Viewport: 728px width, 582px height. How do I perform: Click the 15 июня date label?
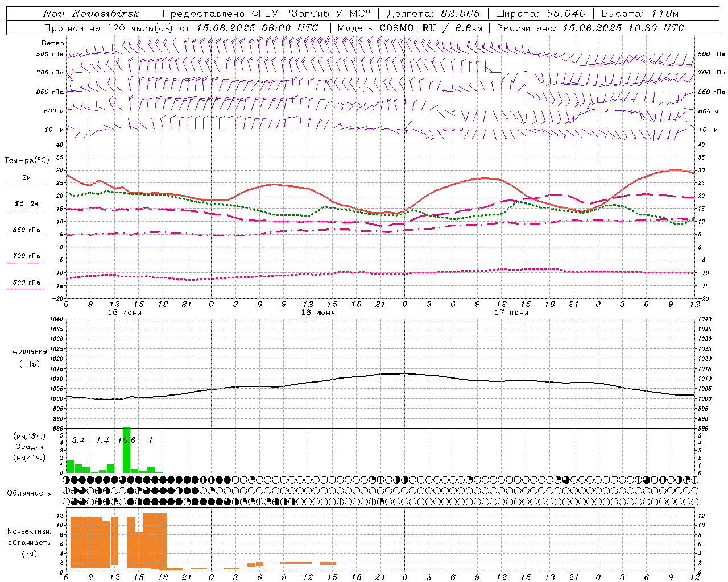(x=125, y=313)
